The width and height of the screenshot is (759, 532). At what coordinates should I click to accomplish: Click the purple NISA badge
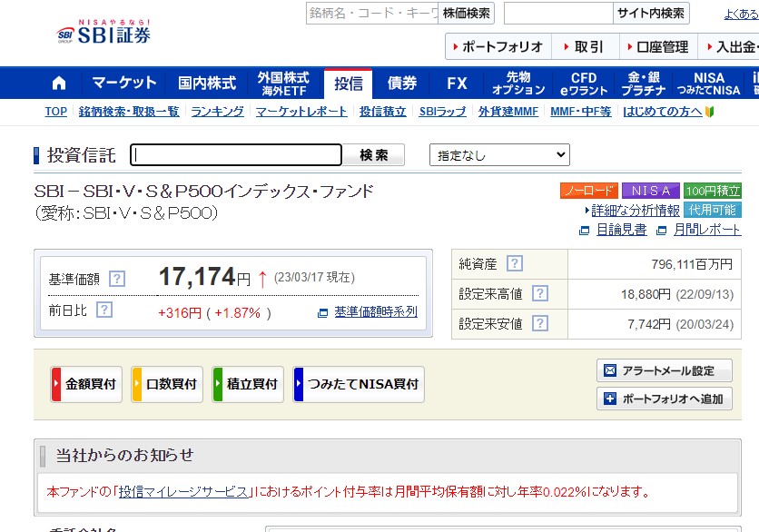coord(651,191)
